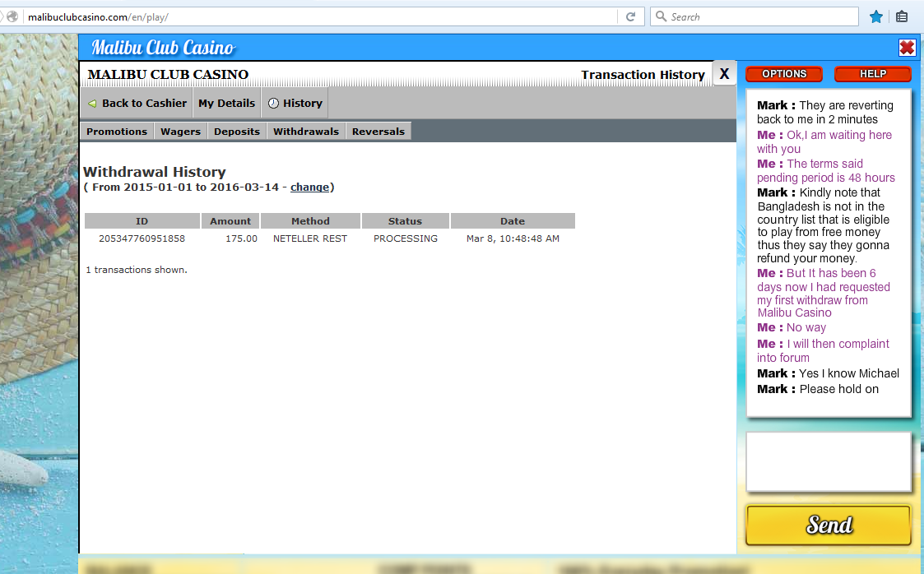Click the 'I will then complaint' message
Image resolution: width=924 pixels, height=574 pixels.
pyautogui.click(x=824, y=350)
